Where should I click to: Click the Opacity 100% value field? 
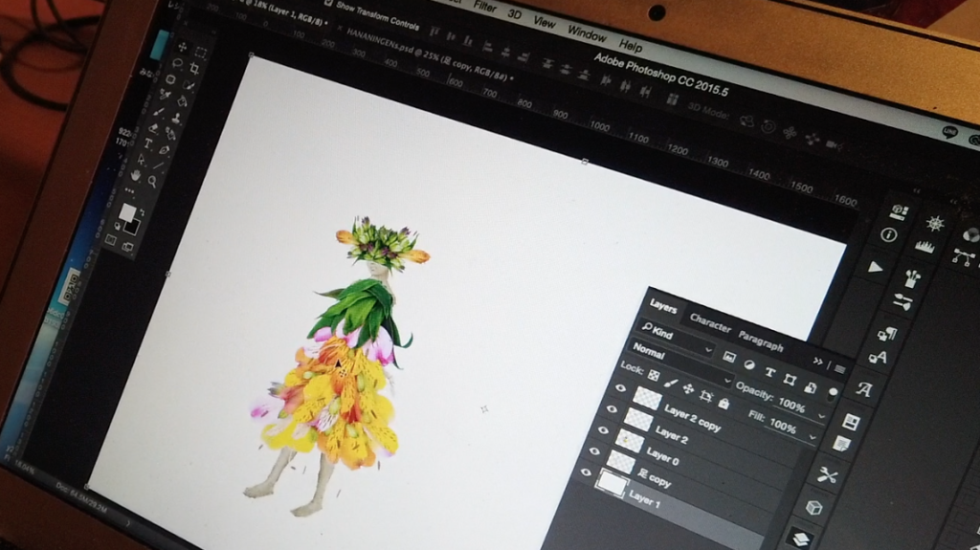pyautogui.click(x=791, y=405)
